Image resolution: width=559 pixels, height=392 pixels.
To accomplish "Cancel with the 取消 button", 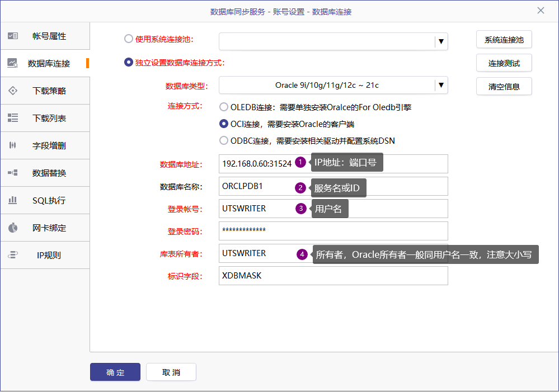I will click(171, 372).
